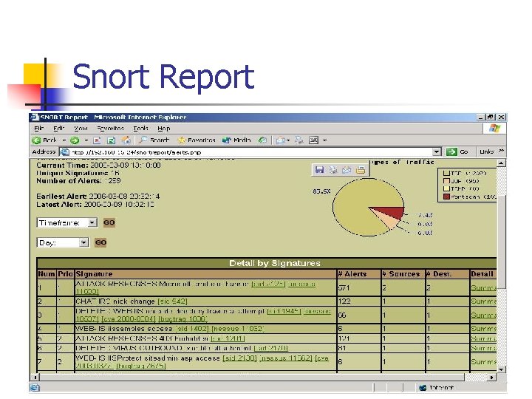Open the Timeframe dropdown list
This screenshot has height=399, width=532.
92,222
